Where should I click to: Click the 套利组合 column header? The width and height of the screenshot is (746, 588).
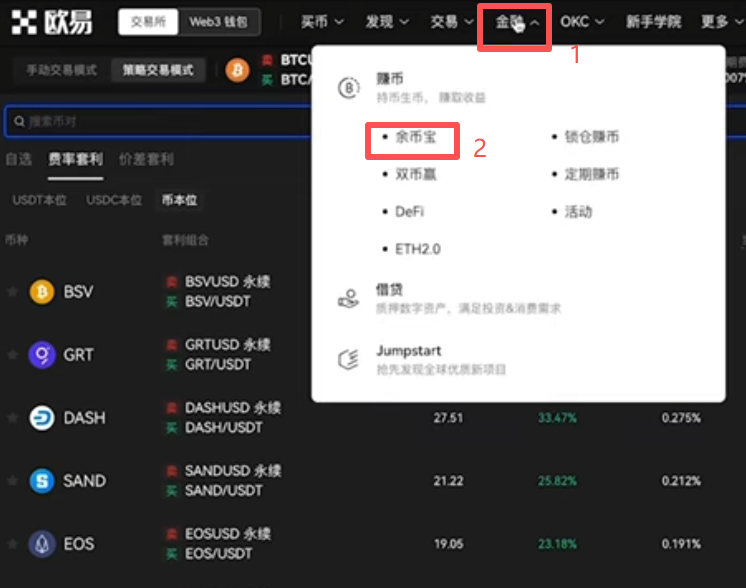pyautogui.click(x=185, y=240)
